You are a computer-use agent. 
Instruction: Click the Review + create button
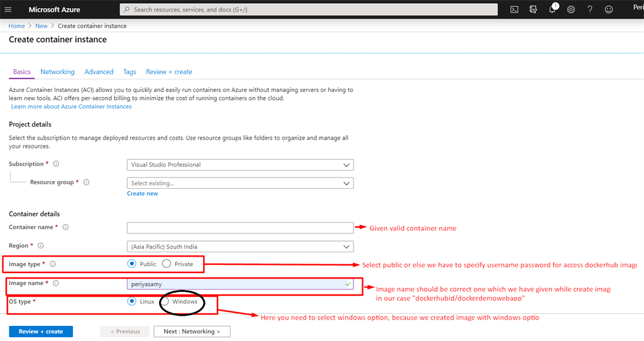pyautogui.click(x=41, y=332)
